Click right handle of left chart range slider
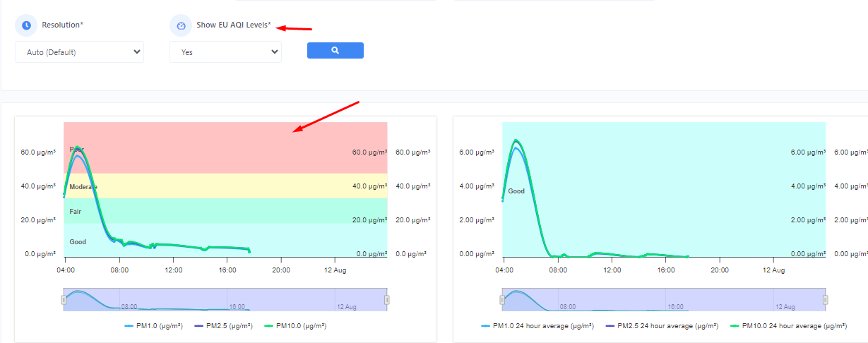Image resolution: width=868 pixels, height=343 pixels. click(x=387, y=300)
